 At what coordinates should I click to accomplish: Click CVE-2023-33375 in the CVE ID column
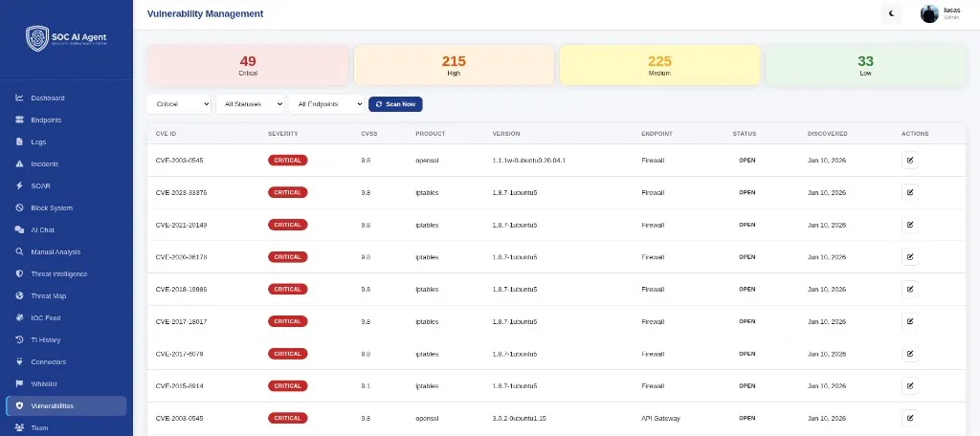(181, 192)
